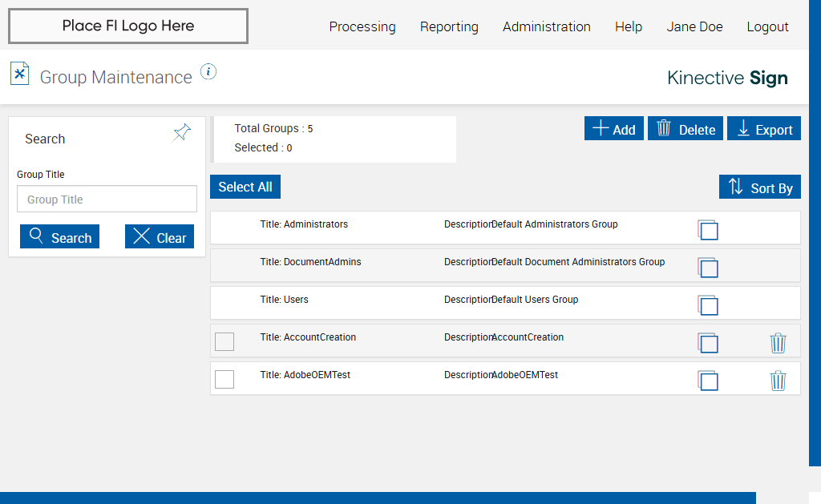Click the copy icon for AccountCreation group
This screenshot has width=821, height=504.
click(708, 343)
